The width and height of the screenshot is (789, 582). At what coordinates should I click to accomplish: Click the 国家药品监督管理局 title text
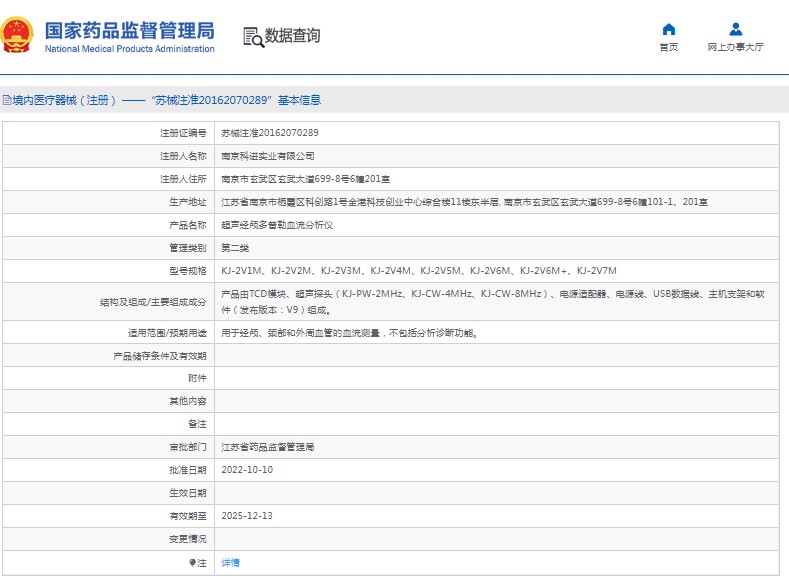click(129, 31)
